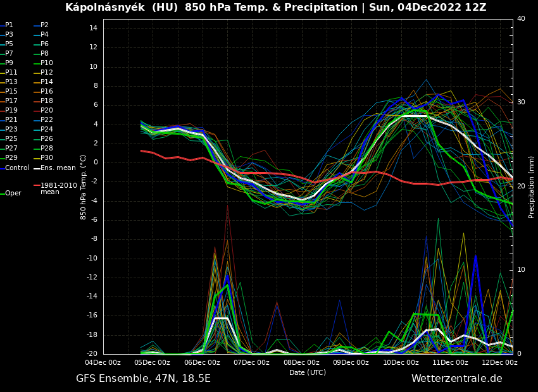
Task: Select the Ens. mean legend entry
Action: (x=58, y=168)
